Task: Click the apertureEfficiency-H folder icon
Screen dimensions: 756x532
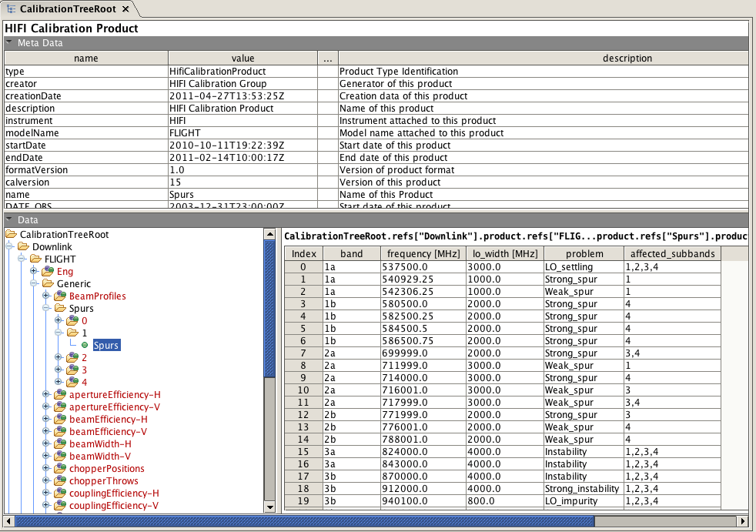Action: 60,394
